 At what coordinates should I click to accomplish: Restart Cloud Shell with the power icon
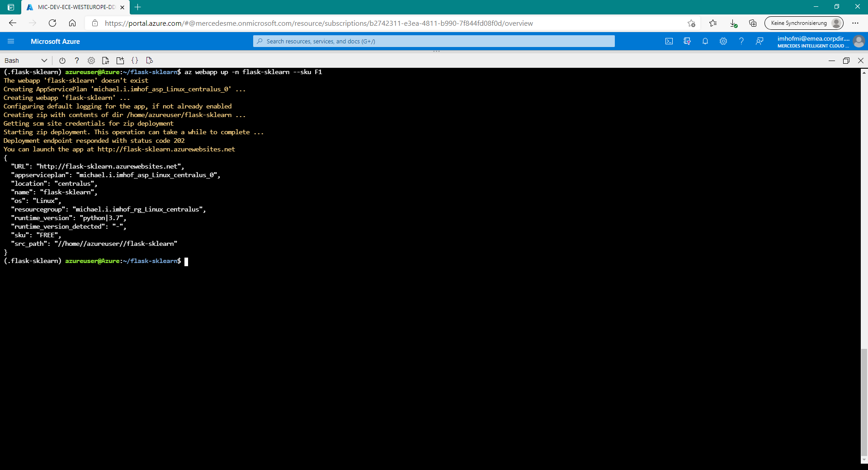tap(62, 61)
